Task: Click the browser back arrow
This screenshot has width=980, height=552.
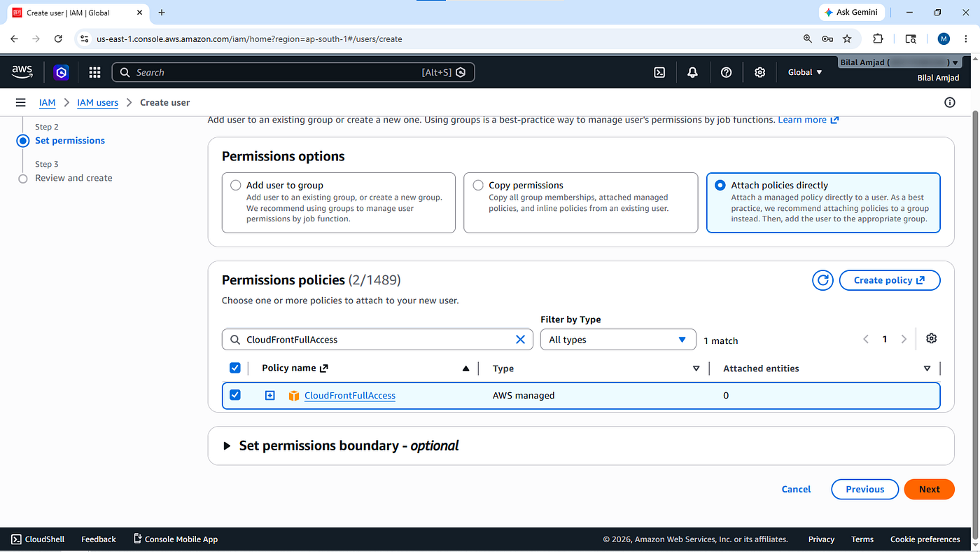Action: (x=15, y=39)
